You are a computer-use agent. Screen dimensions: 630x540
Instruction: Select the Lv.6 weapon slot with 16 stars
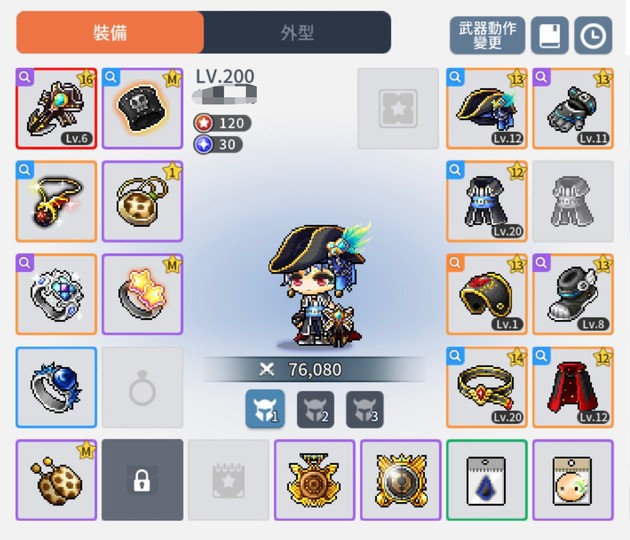56,108
